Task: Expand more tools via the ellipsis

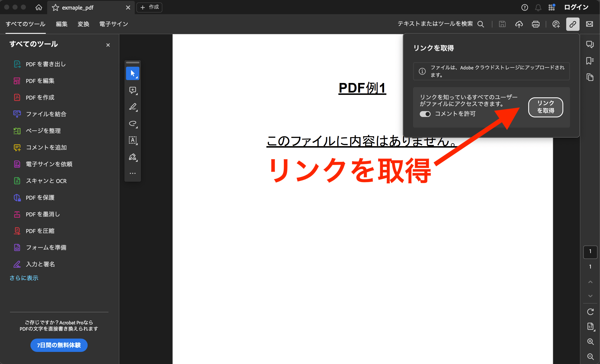Action: (x=133, y=173)
